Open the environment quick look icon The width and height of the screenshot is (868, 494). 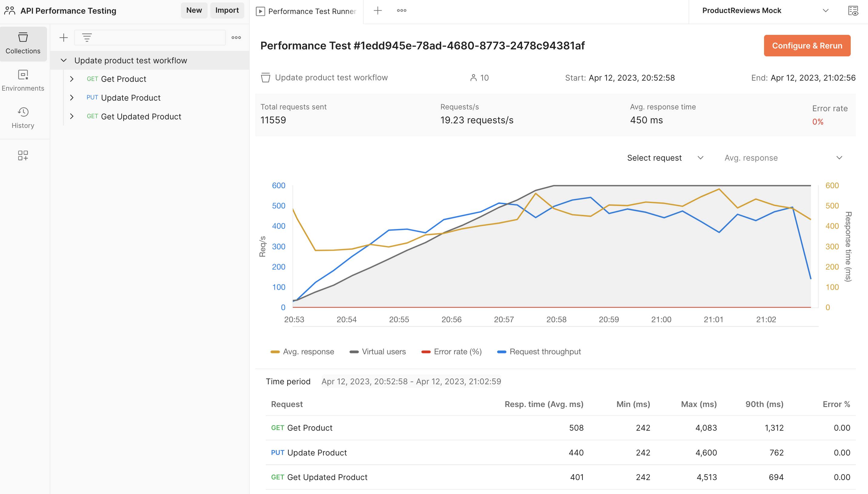click(x=853, y=11)
